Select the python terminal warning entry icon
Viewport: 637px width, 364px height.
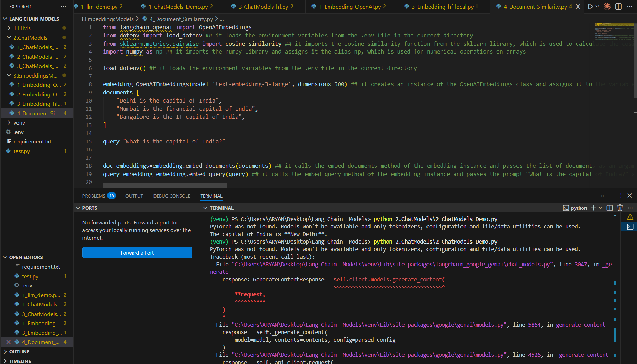click(630, 217)
